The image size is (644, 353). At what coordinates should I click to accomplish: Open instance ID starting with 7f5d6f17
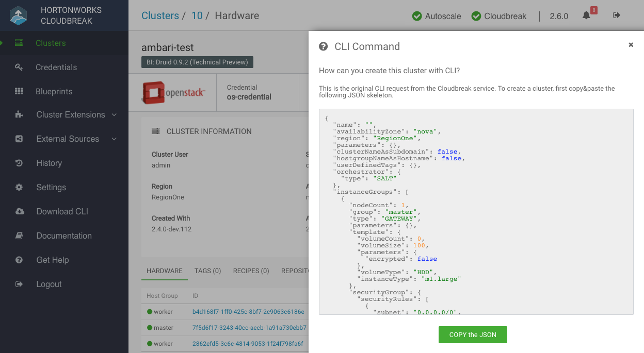(x=250, y=328)
